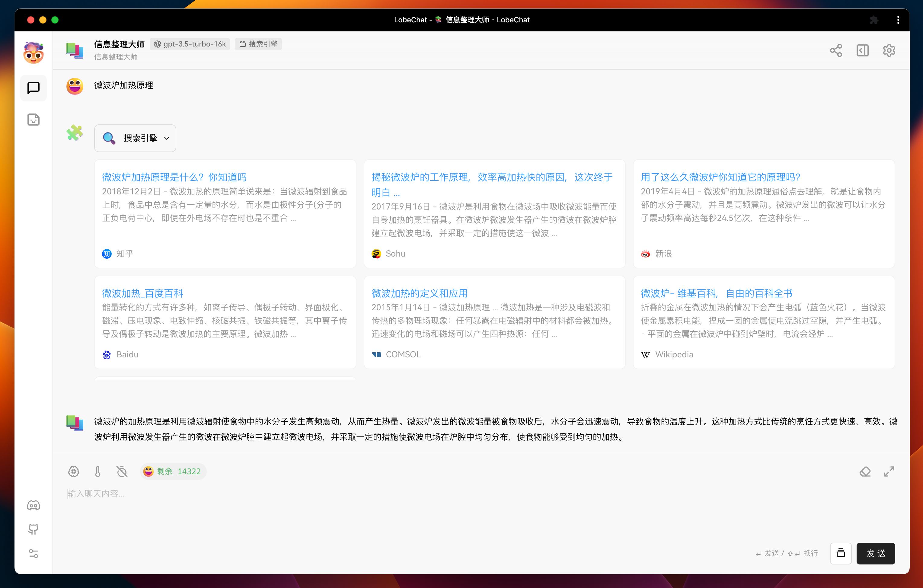Toggle the history limit timer-off icon
923x588 pixels.
[122, 471]
